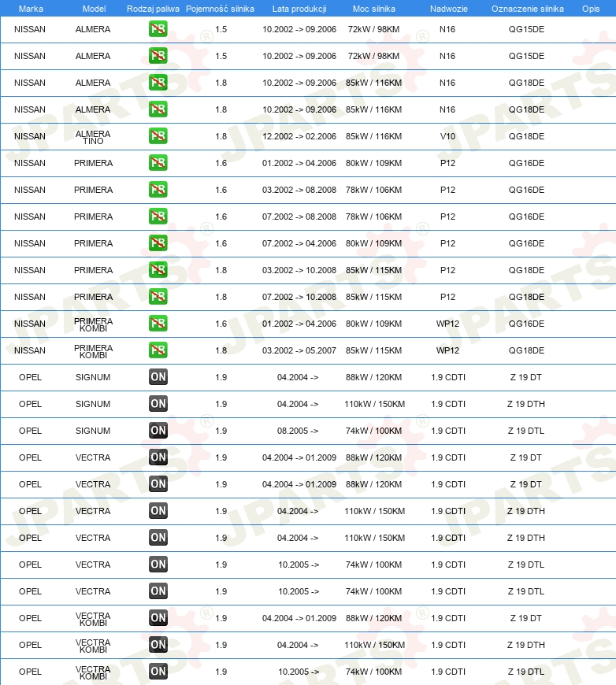Select the date cell 03.2002 -> 05.2007

pos(299,350)
